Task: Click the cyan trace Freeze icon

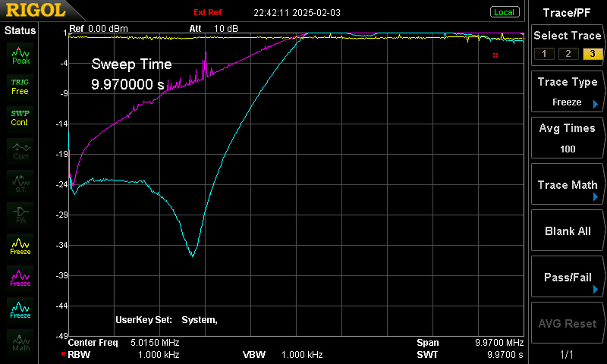Action: (20, 311)
